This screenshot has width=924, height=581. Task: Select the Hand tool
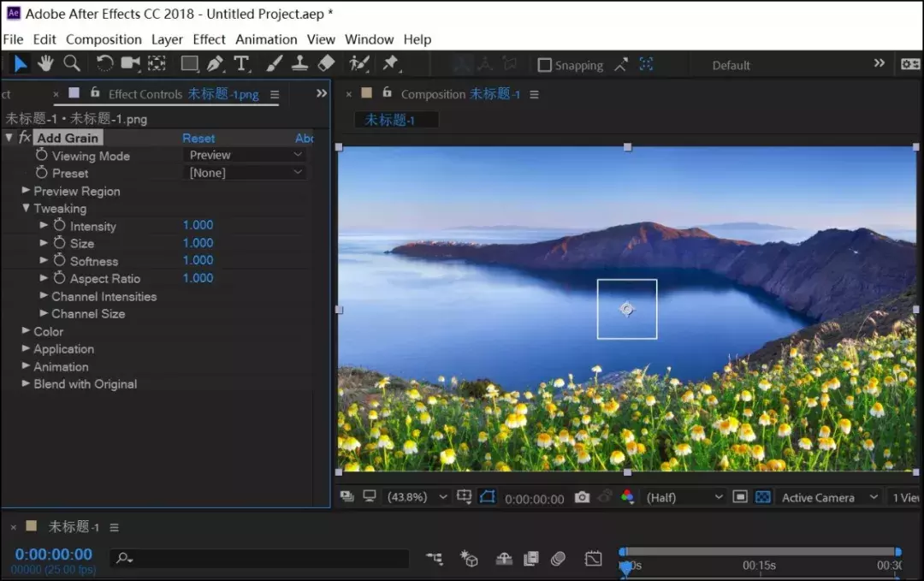44,63
